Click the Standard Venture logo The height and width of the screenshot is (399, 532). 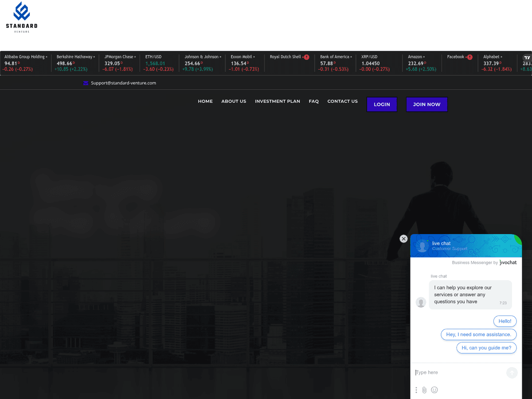point(21,18)
